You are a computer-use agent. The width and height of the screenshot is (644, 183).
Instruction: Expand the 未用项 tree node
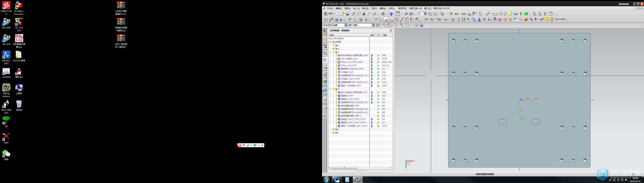coord(330,42)
